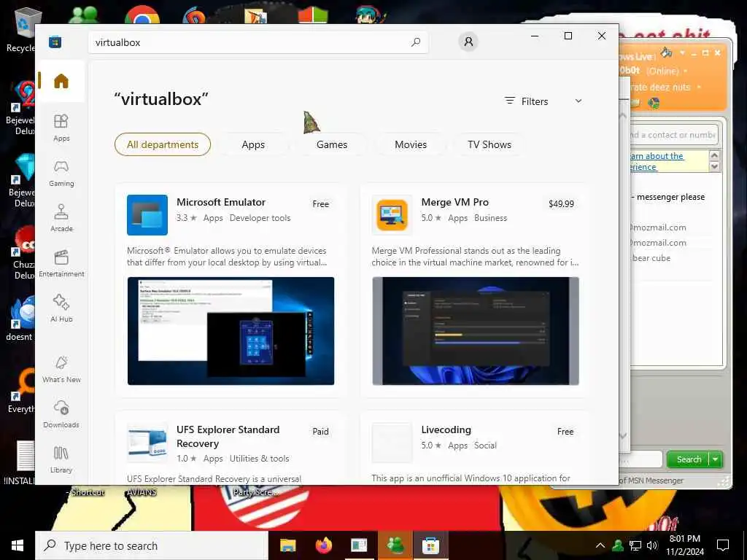Open the user account profile icon
The height and width of the screenshot is (560, 747).
[468, 42]
